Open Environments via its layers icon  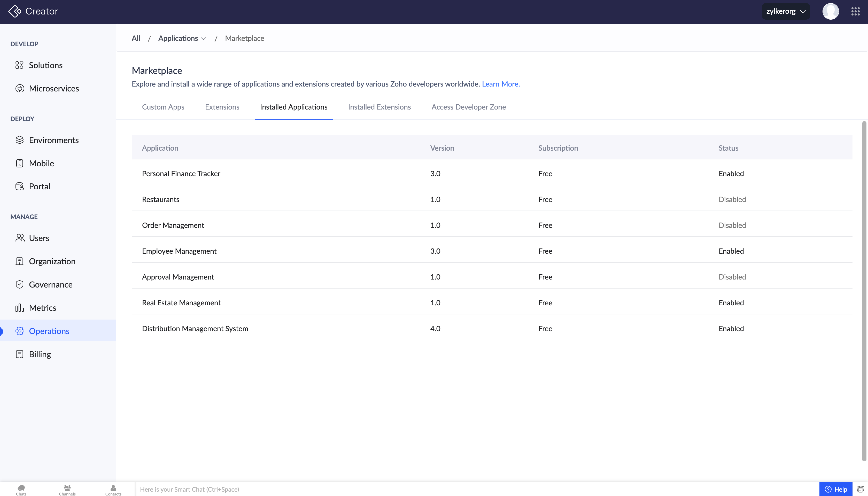[19, 140]
